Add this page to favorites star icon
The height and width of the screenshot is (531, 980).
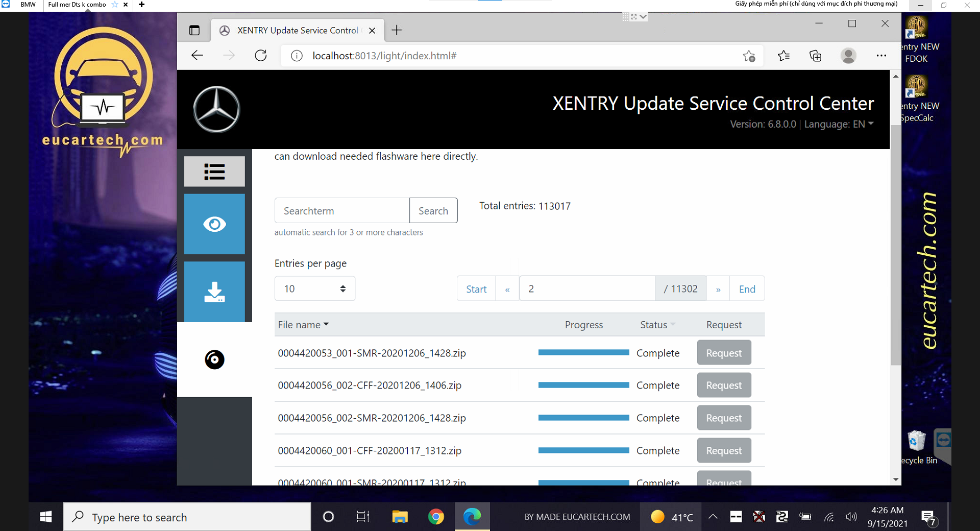click(749, 56)
